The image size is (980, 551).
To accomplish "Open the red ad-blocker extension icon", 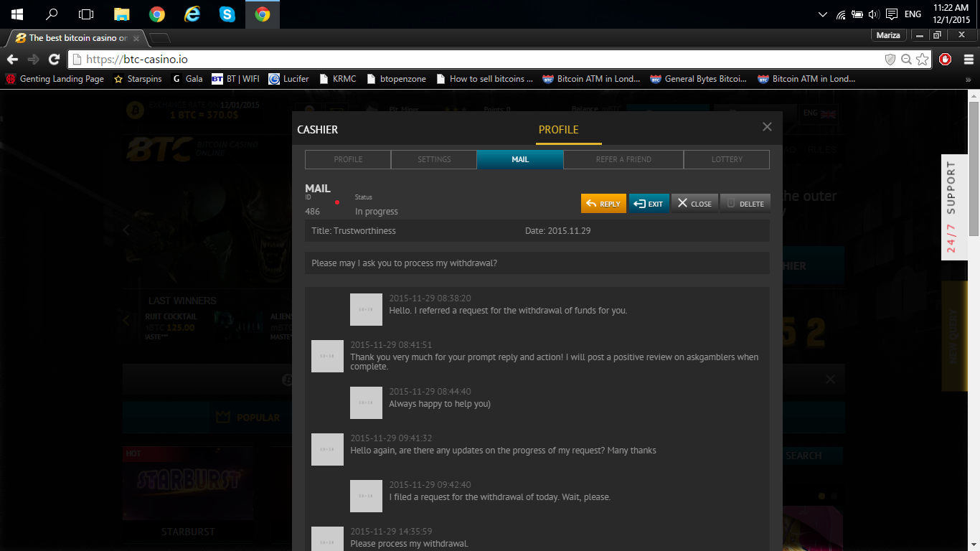I will [945, 60].
